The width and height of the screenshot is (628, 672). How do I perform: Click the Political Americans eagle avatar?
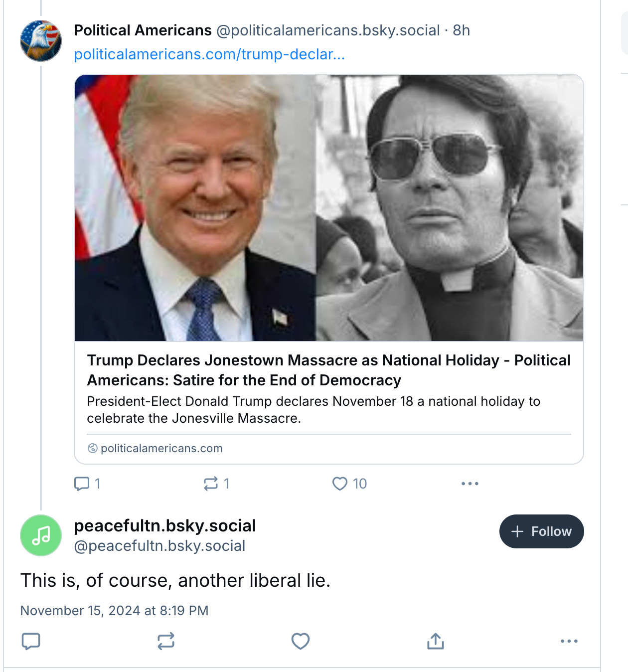(41, 41)
